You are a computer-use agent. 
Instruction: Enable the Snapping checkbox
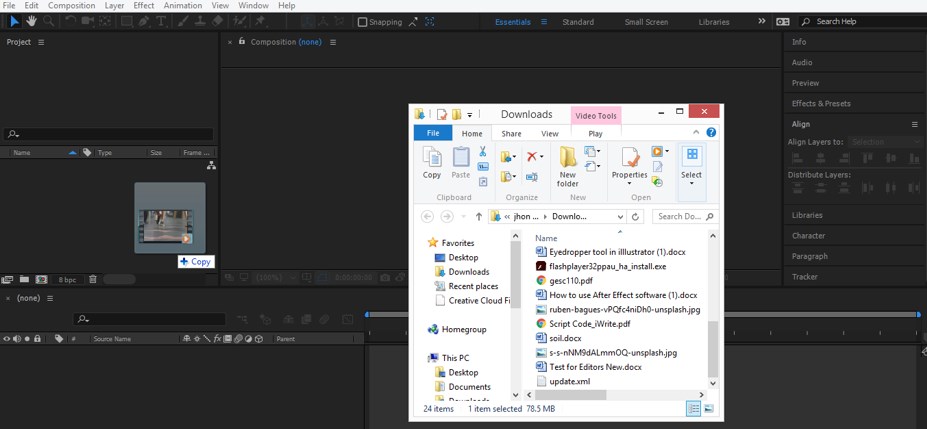(x=362, y=21)
